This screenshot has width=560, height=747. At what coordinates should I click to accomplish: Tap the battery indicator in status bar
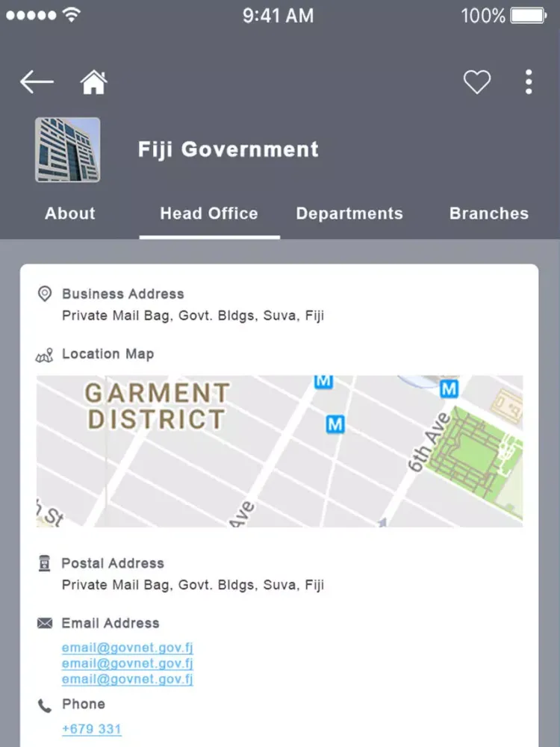(529, 16)
